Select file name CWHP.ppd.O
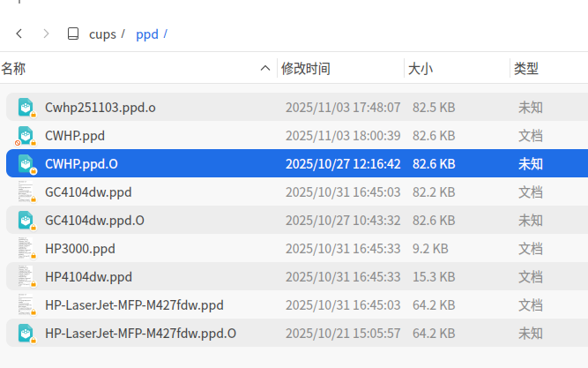This screenshot has width=588, height=368. click(x=81, y=164)
